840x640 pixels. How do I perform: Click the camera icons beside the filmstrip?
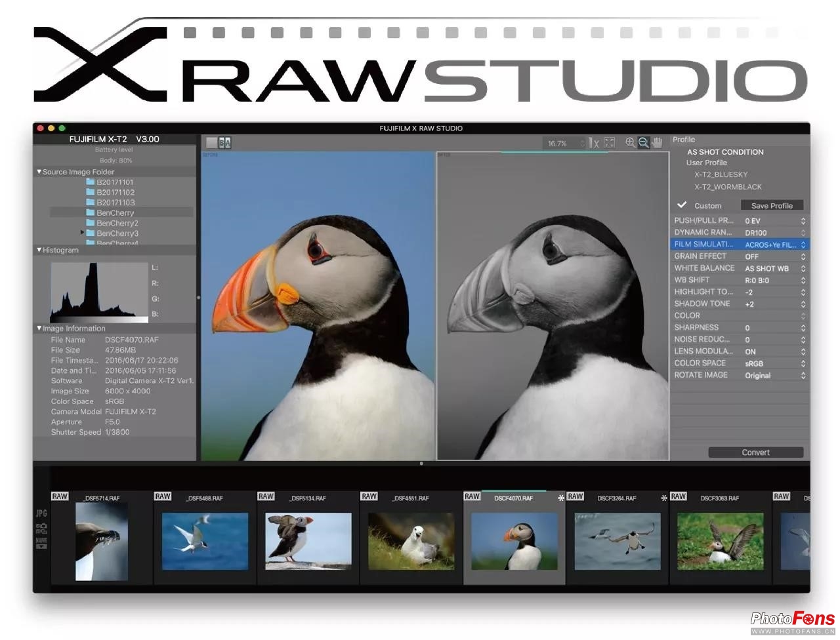[x=41, y=527]
